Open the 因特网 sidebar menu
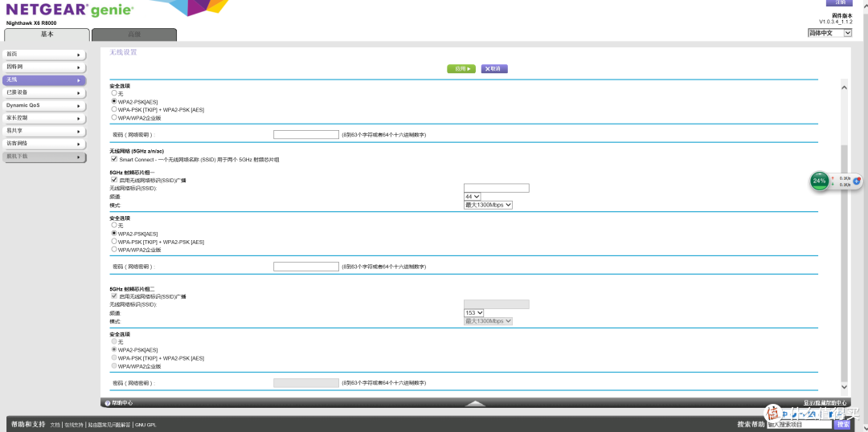The width and height of the screenshot is (868, 432). click(44, 67)
